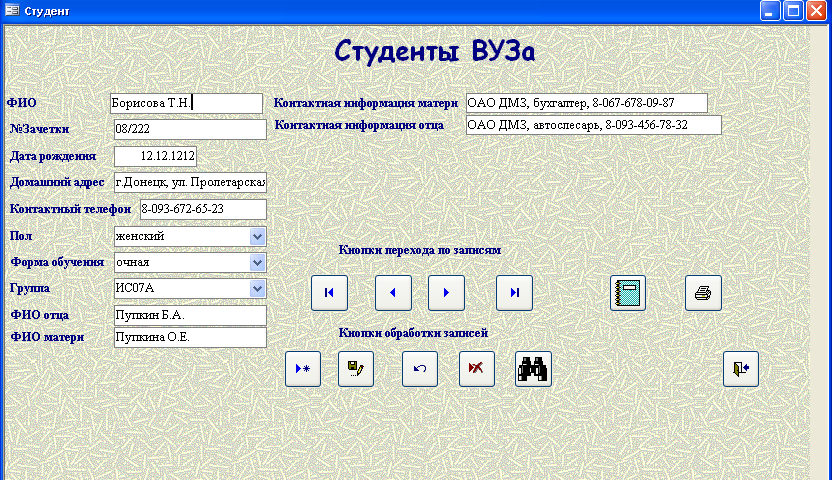Click the №Зачетки field 08/222

[x=190, y=129]
